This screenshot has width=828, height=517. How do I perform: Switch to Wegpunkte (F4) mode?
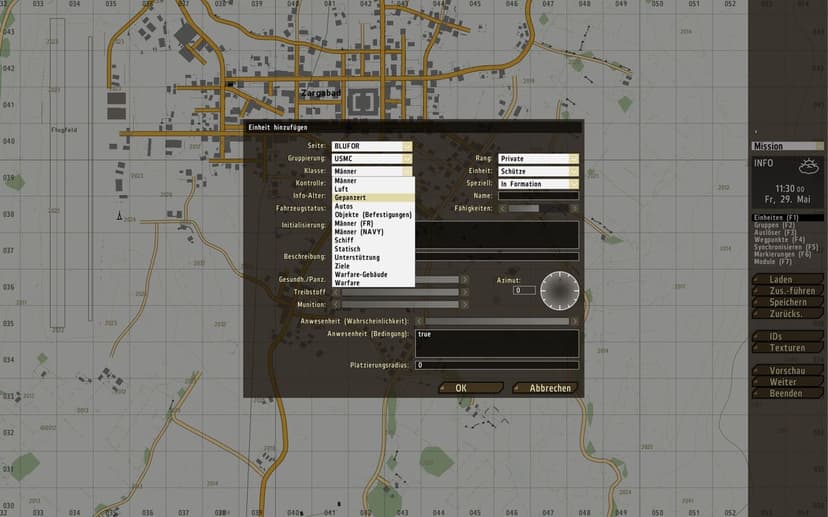pyautogui.click(x=787, y=240)
